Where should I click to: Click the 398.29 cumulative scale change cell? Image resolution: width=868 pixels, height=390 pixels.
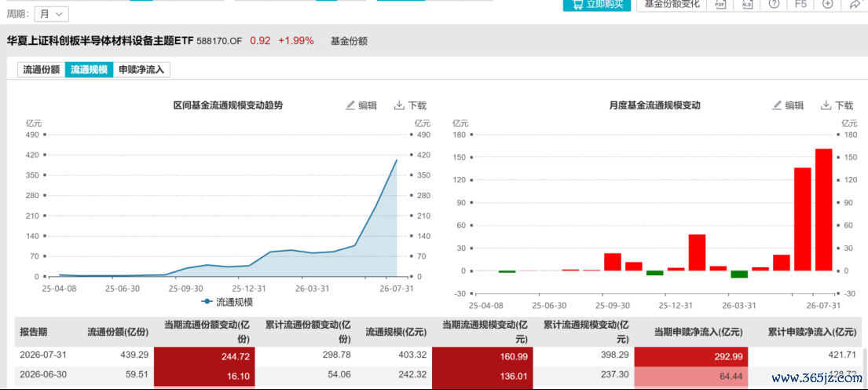tap(614, 357)
